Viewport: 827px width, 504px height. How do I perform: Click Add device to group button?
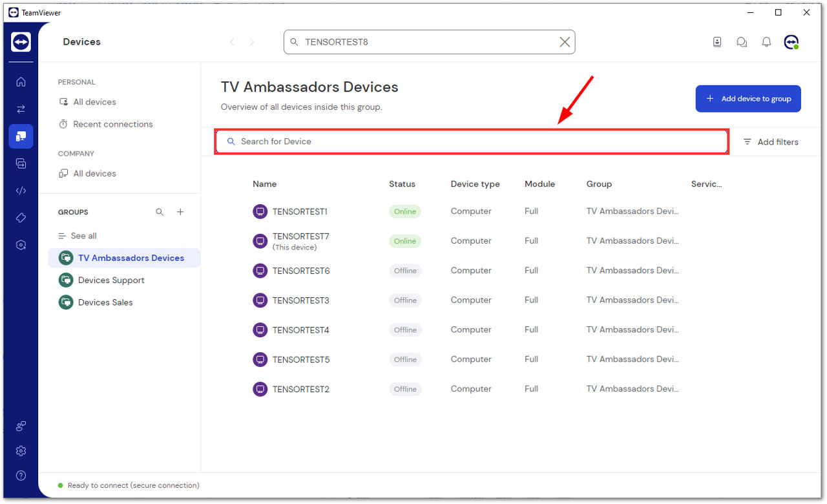click(x=748, y=99)
